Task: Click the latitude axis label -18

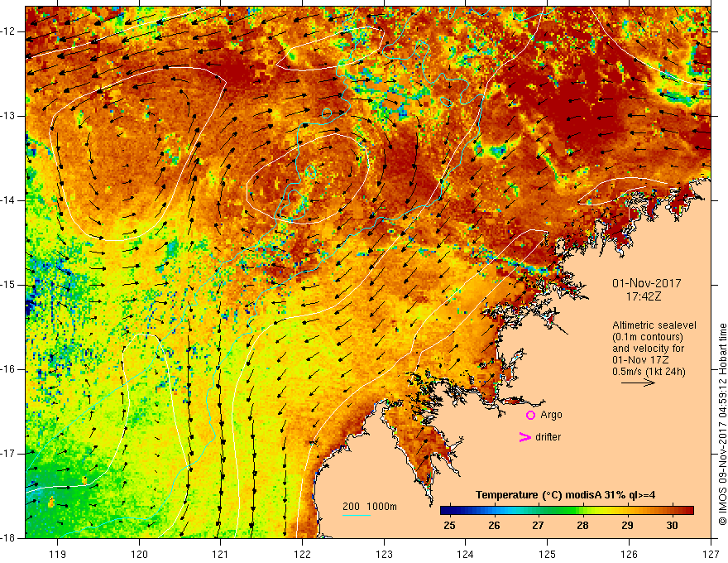Action: coord(9,538)
